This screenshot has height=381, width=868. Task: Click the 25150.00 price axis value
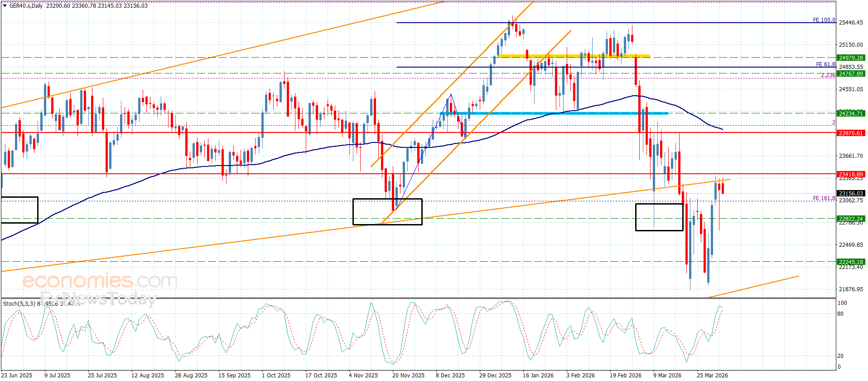[x=851, y=45]
